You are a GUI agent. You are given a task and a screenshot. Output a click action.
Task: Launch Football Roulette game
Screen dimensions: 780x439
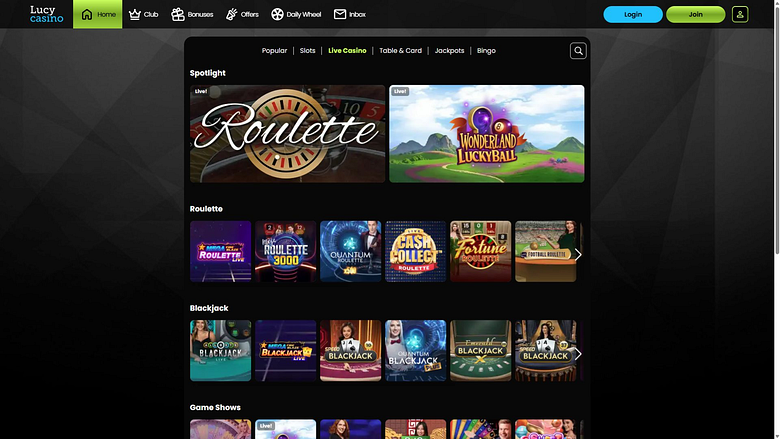coord(546,251)
